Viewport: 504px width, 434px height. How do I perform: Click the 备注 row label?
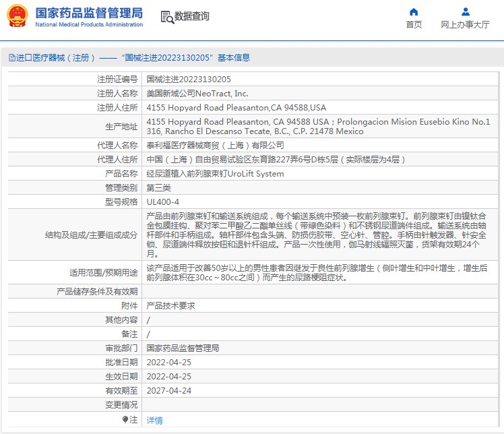point(129,334)
